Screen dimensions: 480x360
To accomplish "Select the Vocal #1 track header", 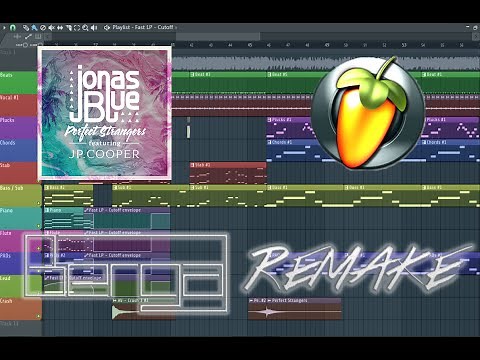I will tap(18, 105).
